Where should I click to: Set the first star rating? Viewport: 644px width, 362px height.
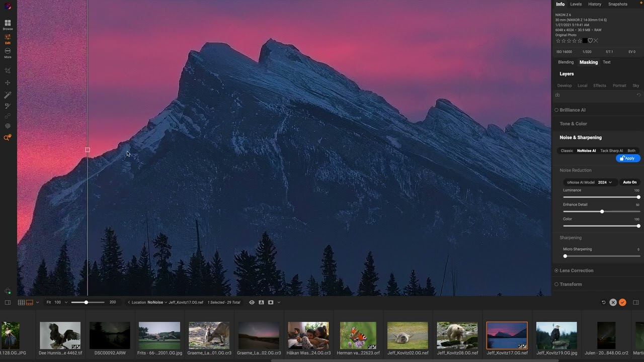(558, 41)
